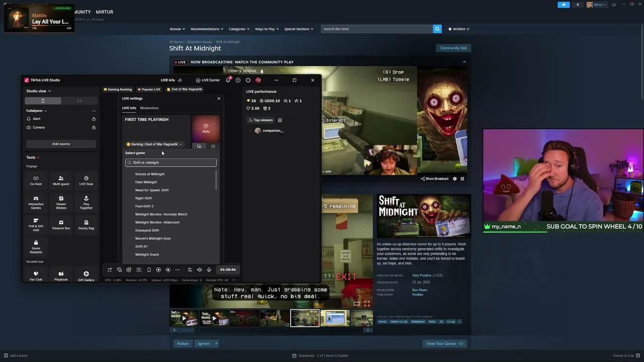Open Community Hub for Shift At Midnight
Screen dimensions: 644x362
pos(453,48)
